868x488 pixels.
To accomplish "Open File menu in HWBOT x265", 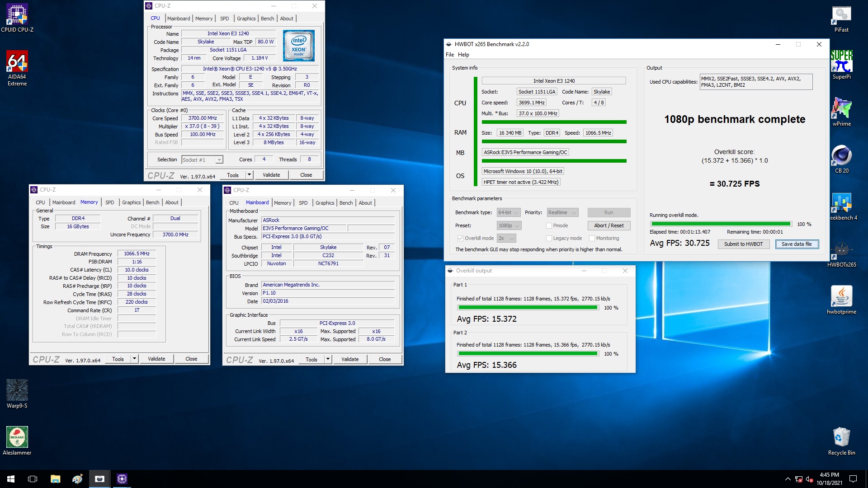I will click(450, 55).
